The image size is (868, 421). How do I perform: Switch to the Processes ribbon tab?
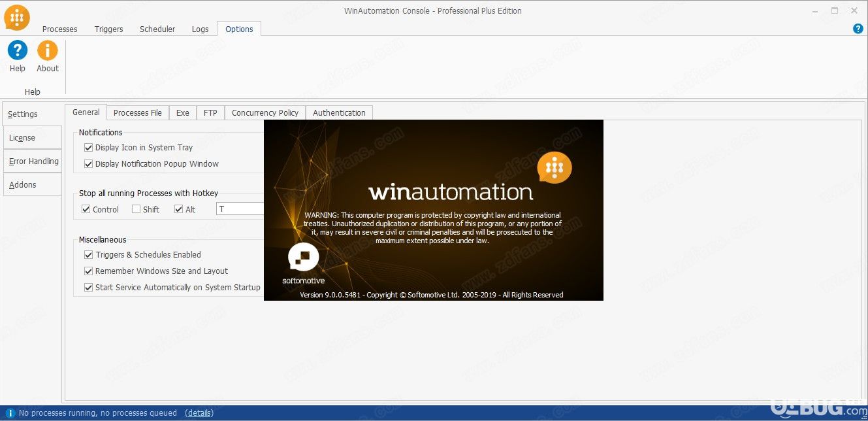[60, 29]
